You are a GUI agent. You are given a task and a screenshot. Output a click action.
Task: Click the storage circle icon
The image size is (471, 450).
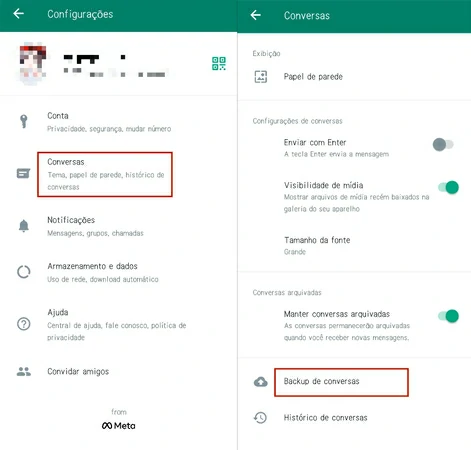24,272
